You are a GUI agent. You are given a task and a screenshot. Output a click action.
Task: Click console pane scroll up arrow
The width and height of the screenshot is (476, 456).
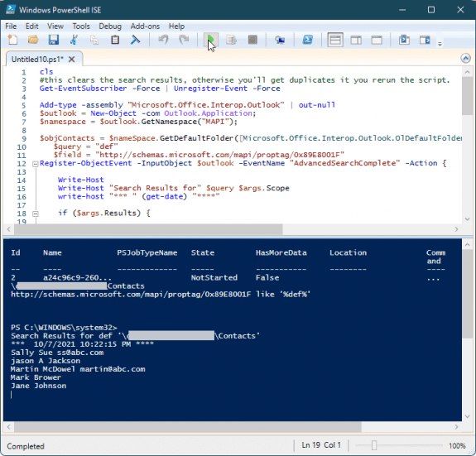pos(467,244)
